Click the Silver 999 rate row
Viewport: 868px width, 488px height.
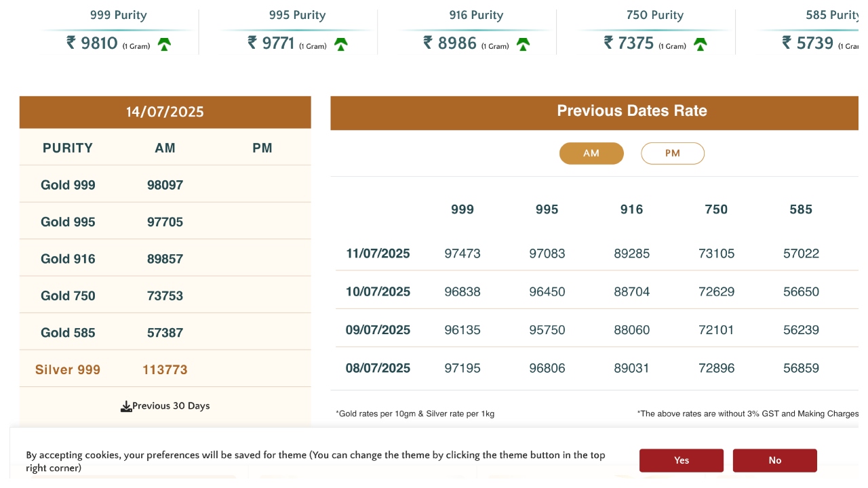(68, 369)
